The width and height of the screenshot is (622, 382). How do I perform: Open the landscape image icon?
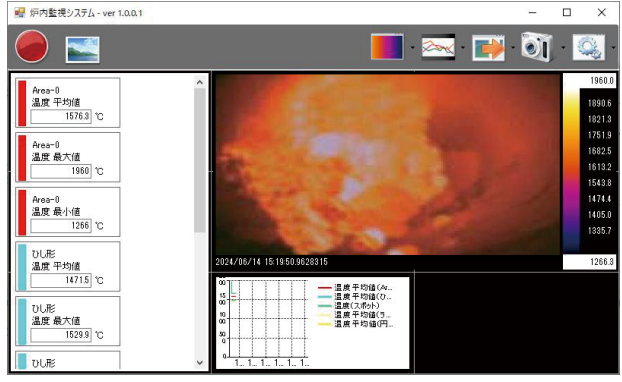tap(83, 50)
